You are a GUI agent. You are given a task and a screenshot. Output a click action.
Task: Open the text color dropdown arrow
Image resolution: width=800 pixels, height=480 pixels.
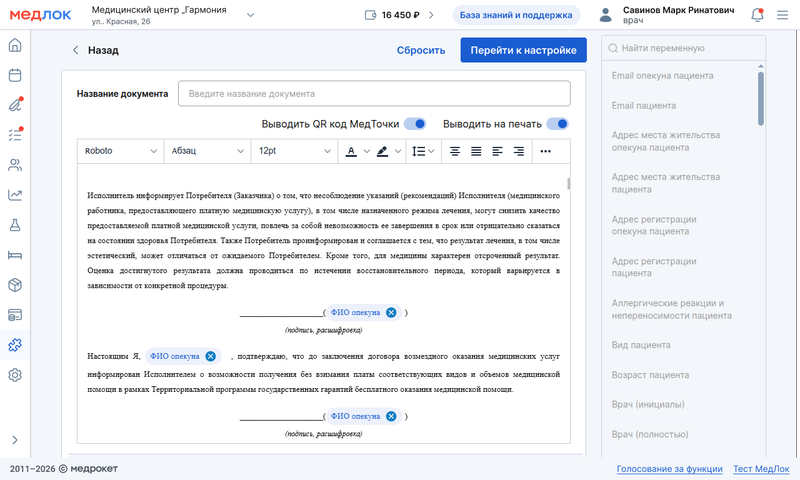pyautogui.click(x=366, y=151)
